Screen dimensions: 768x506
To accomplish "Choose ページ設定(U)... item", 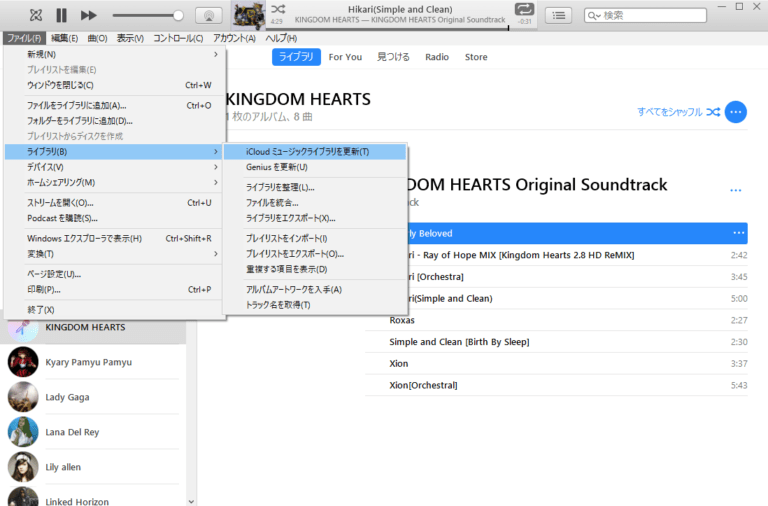I will (115, 274).
